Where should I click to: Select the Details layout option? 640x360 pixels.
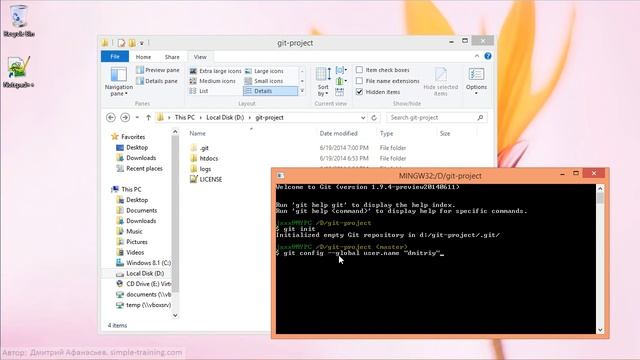tap(270, 91)
